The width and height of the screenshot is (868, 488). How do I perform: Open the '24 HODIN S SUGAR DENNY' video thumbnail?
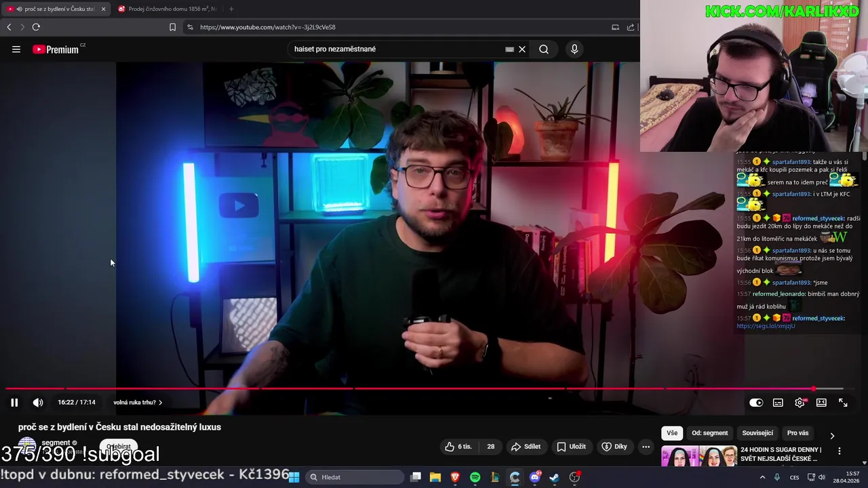pyautogui.click(x=699, y=457)
